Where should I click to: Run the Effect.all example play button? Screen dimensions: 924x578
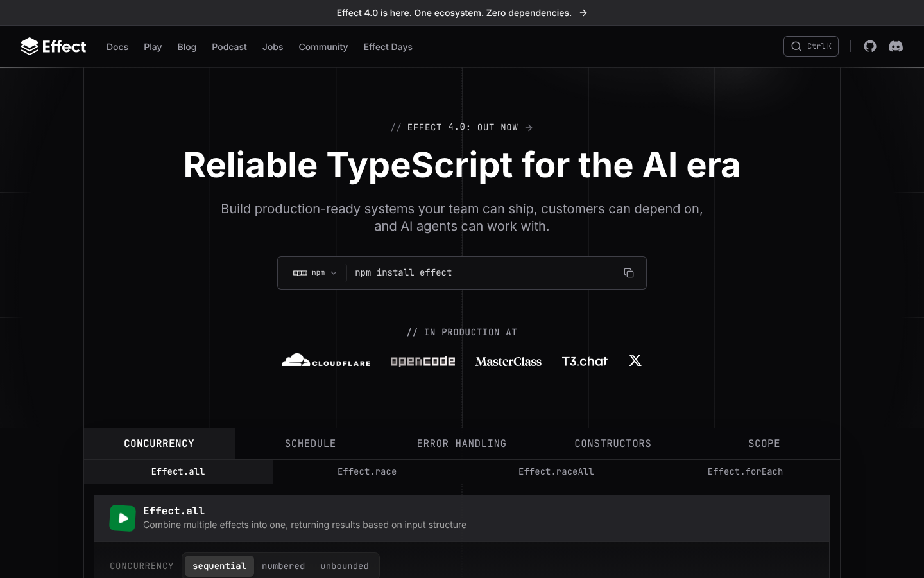pos(123,518)
